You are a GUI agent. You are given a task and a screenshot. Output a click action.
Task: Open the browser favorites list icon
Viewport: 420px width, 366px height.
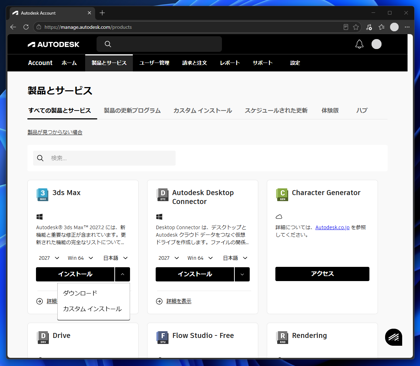[382, 27]
